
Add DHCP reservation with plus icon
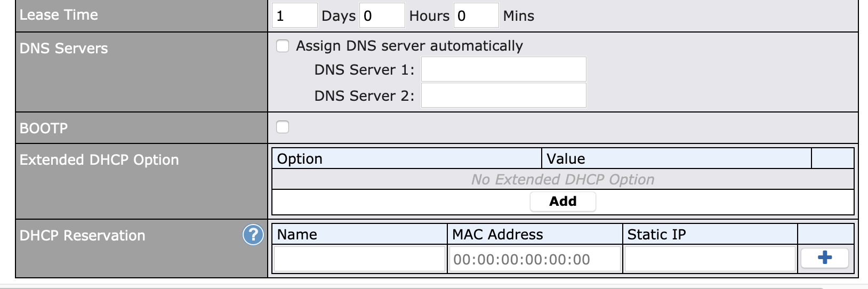tap(825, 258)
